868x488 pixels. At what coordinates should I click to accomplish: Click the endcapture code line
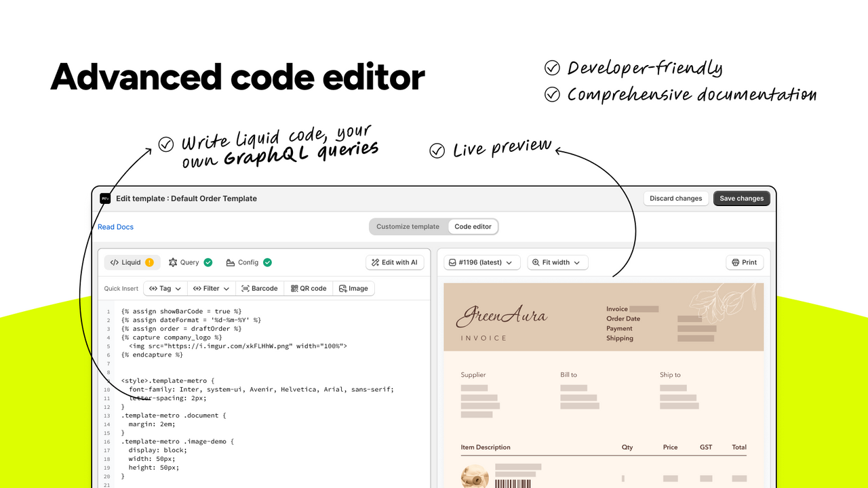[x=153, y=354]
